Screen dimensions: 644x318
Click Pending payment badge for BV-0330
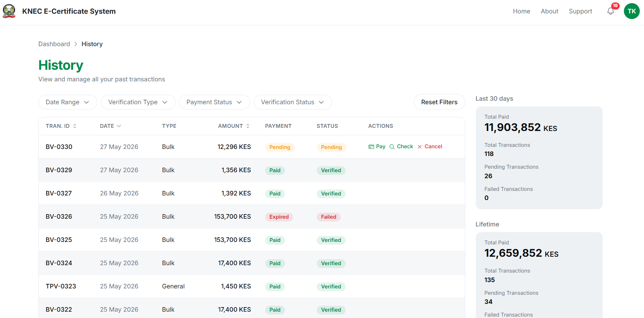coord(280,147)
